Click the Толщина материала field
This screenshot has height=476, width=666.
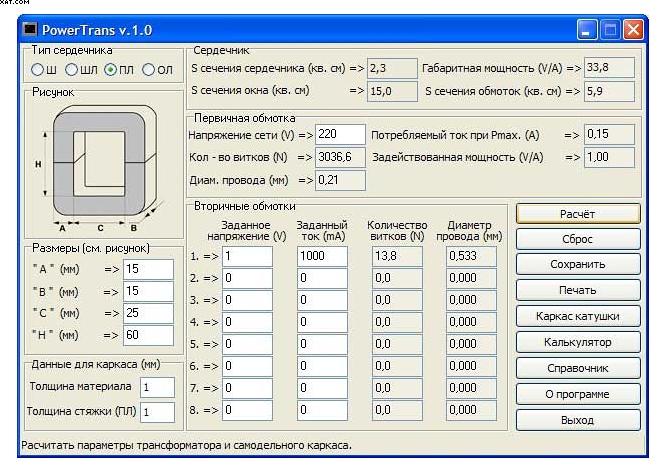[x=158, y=387]
